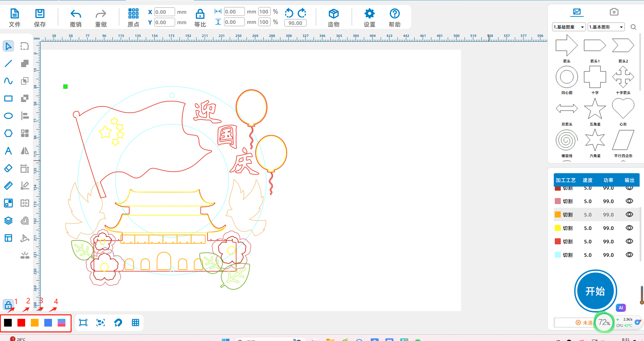The height and width of the screenshot is (341, 644).
Task: Select the orange 切割 layer row
Action: tap(596, 214)
